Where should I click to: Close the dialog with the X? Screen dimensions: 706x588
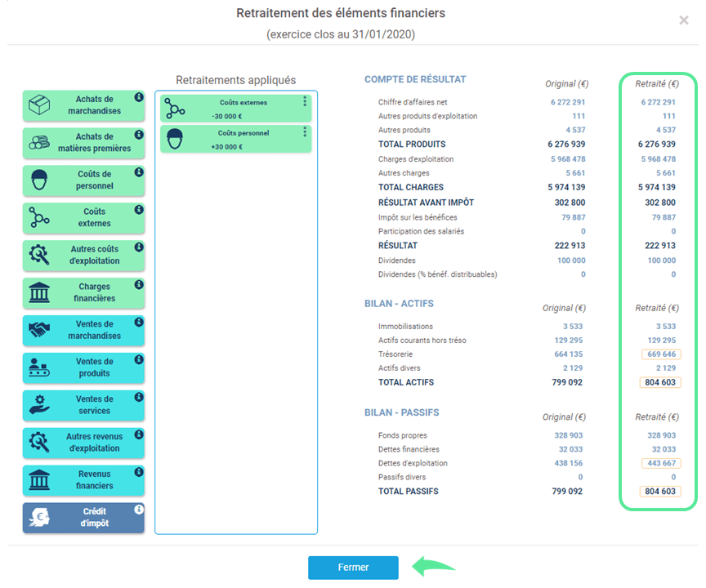(x=683, y=20)
